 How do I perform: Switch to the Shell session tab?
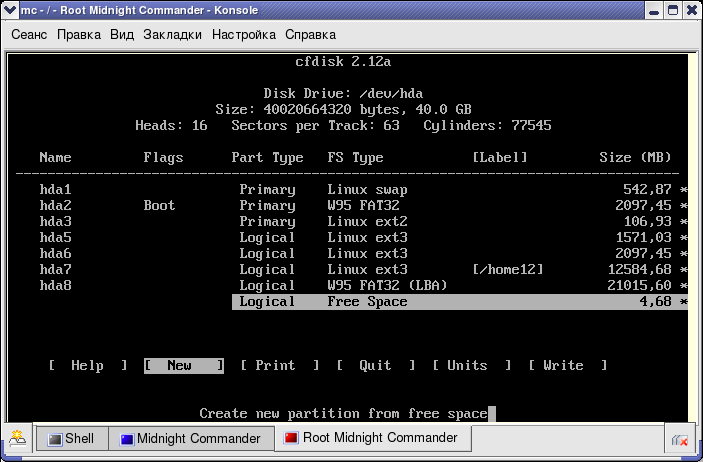click(71, 438)
